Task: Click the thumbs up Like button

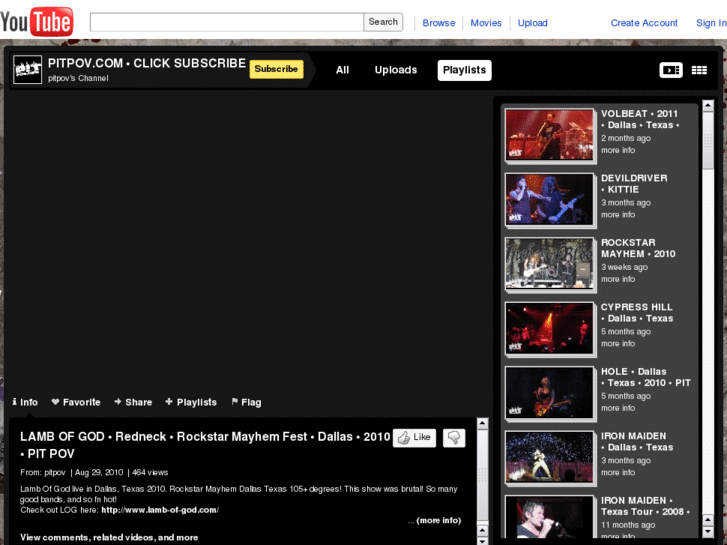Action: click(414, 437)
